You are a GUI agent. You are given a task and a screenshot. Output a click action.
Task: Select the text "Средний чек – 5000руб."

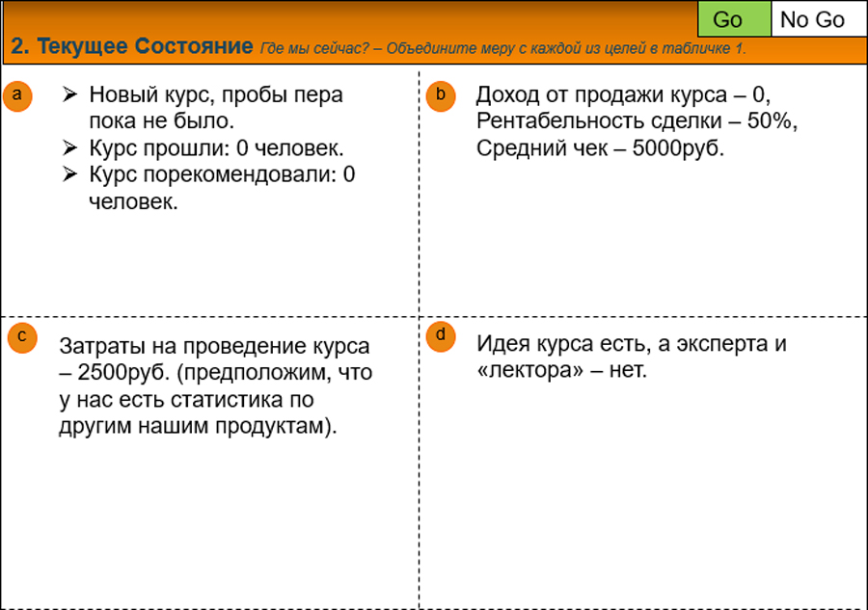pyautogui.click(x=600, y=149)
